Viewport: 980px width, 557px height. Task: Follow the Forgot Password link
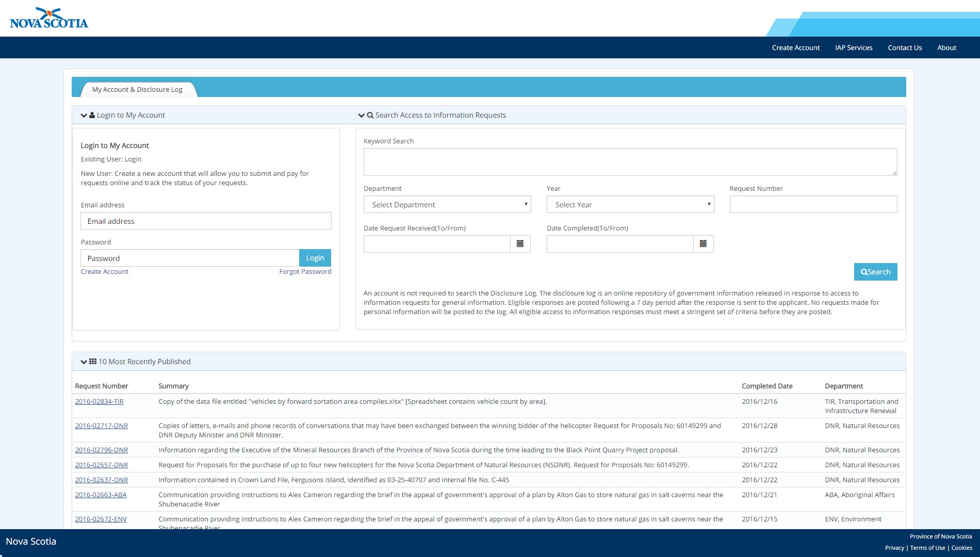coord(305,272)
